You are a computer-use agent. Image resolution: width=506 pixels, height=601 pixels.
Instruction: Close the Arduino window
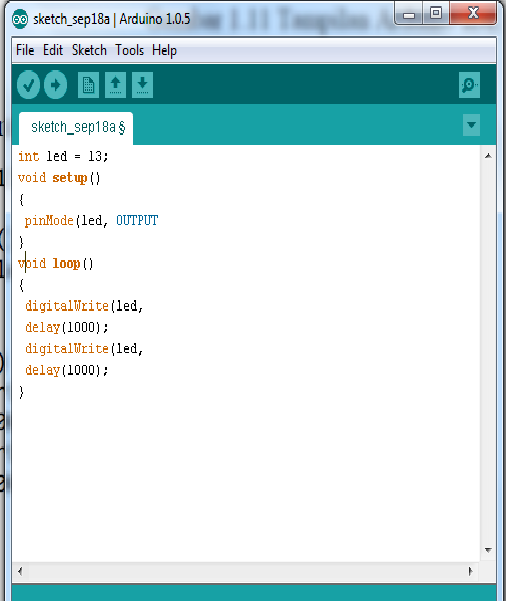473,14
